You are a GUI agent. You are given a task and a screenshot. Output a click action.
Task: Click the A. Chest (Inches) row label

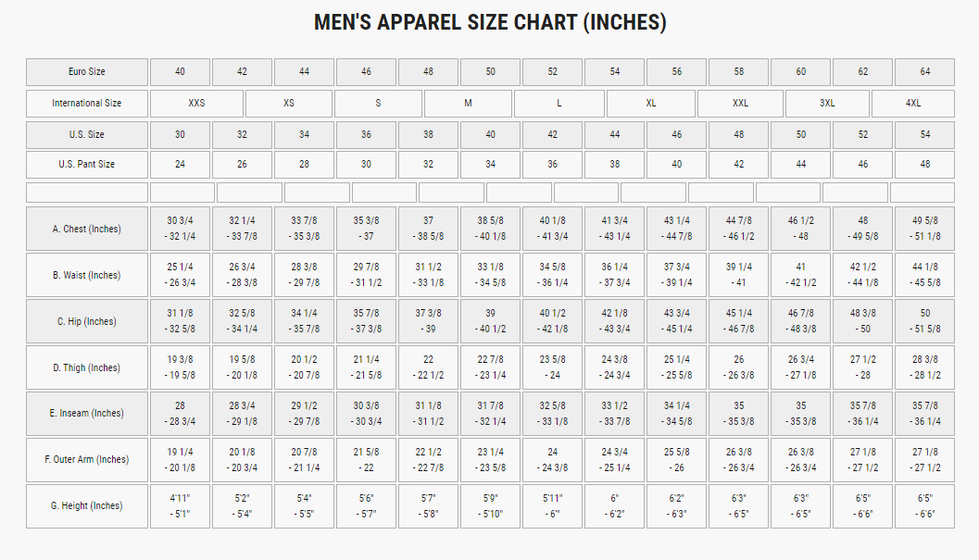click(87, 229)
